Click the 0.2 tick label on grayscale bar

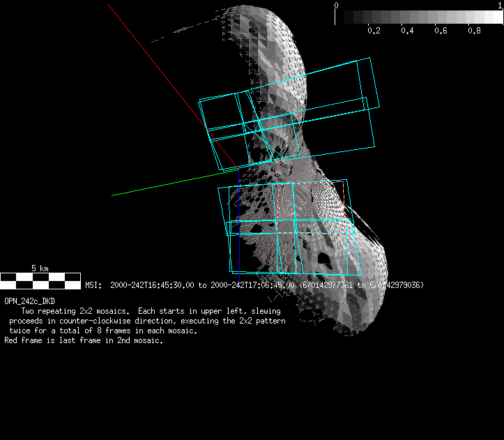tap(374, 31)
